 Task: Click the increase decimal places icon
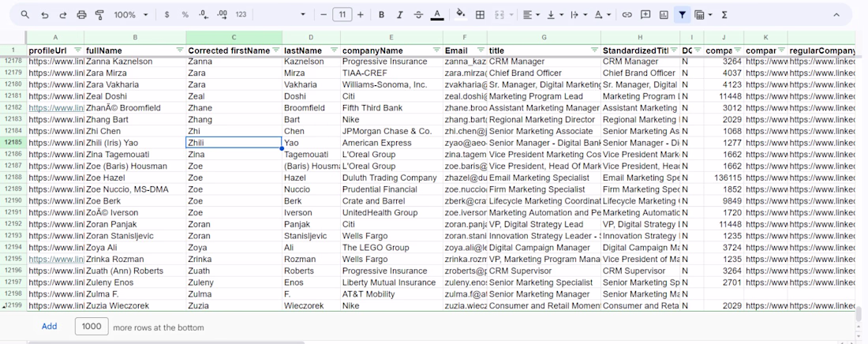tap(222, 15)
